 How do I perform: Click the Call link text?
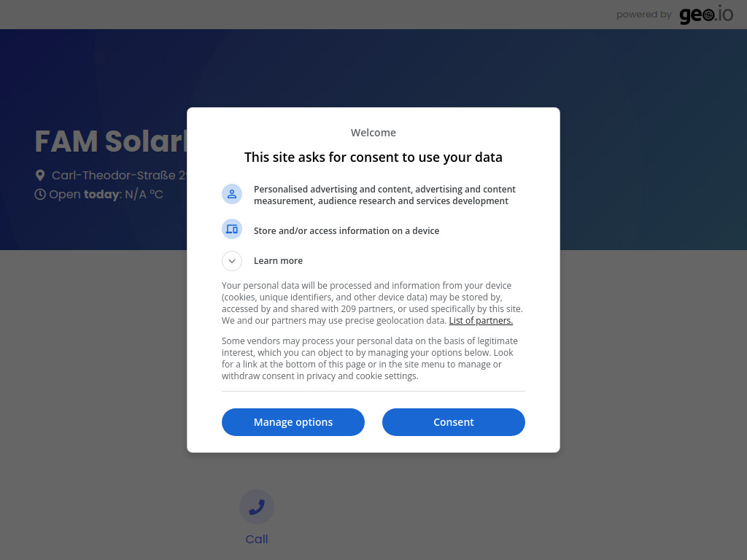[257, 539]
